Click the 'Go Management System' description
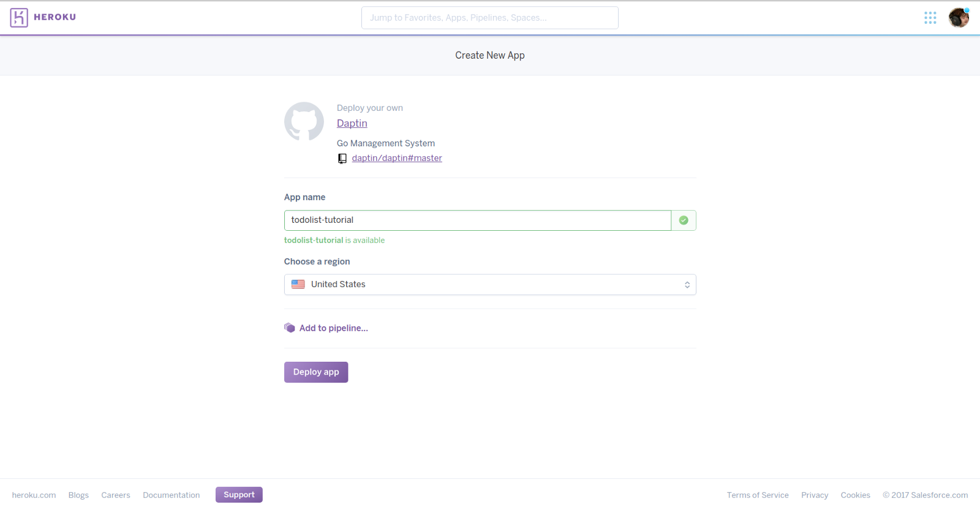This screenshot has height=510, width=980. tap(386, 143)
